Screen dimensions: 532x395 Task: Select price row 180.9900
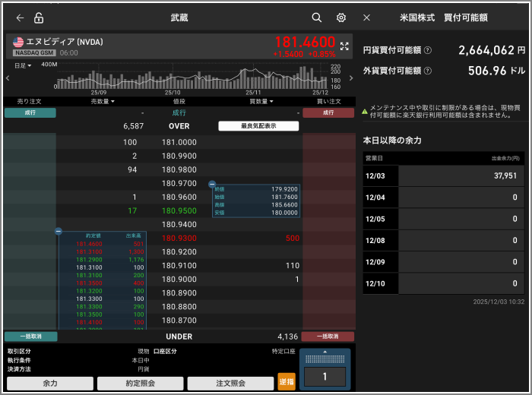coord(179,156)
